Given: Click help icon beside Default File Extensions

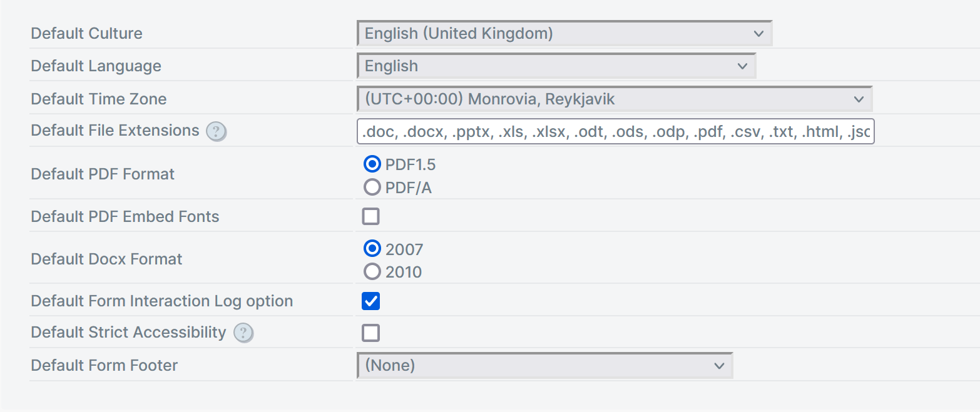Looking at the screenshot, I should coord(216,131).
